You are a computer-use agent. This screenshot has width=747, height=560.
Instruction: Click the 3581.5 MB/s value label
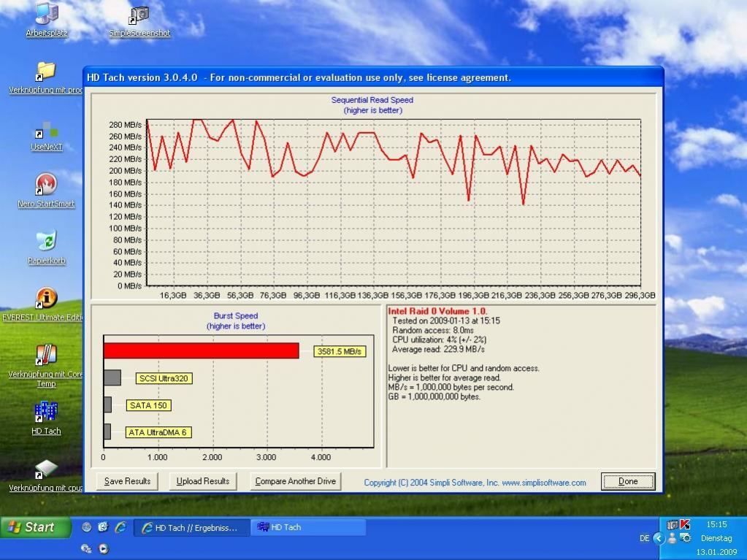[340, 351]
